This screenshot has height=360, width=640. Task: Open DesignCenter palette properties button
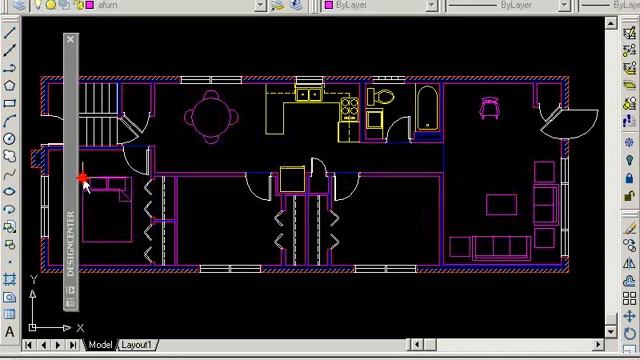[x=71, y=303]
